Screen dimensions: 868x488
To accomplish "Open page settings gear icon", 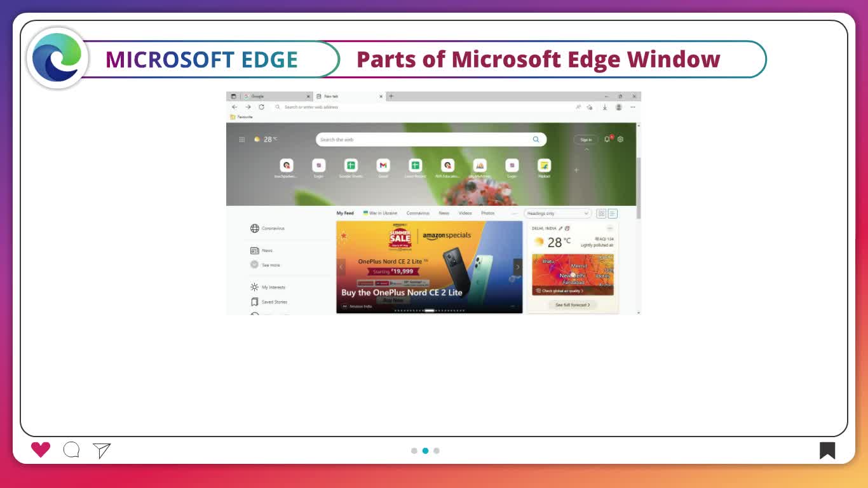I will pos(621,139).
